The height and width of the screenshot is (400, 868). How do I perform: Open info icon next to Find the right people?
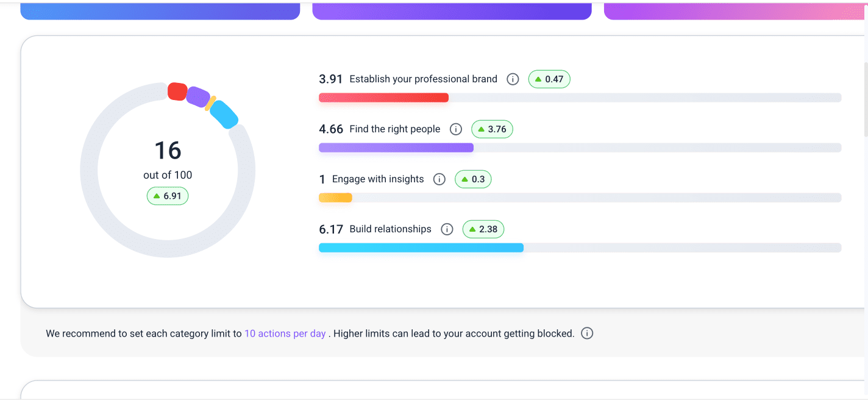click(455, 129)
